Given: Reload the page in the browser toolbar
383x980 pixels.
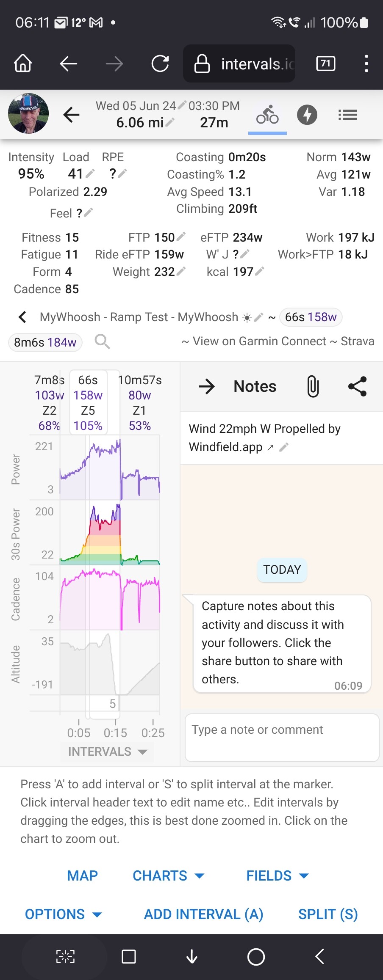Looking at the screenshot, I should coord(160,64).
